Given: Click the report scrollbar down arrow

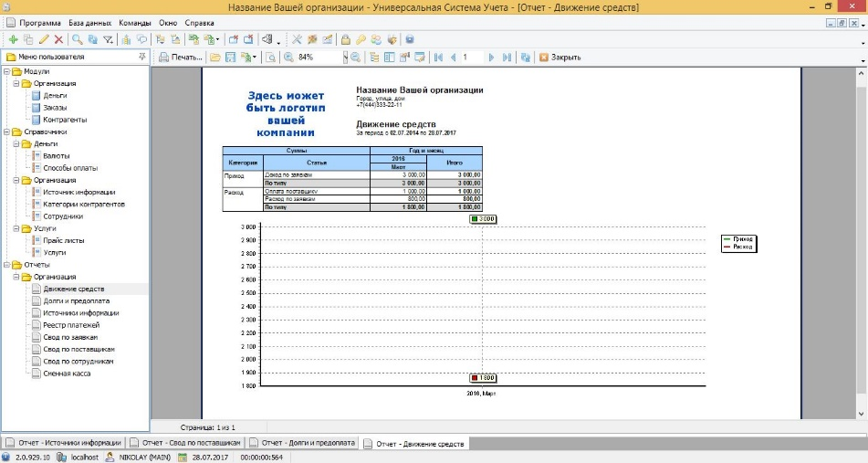Looking at the screenshot, I should click(x=862, y=414).
